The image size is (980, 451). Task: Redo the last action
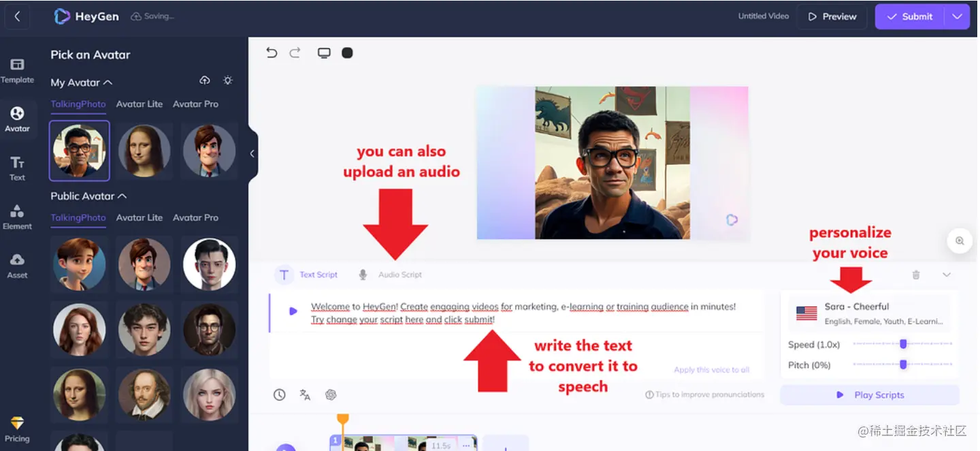pos(295,52)
